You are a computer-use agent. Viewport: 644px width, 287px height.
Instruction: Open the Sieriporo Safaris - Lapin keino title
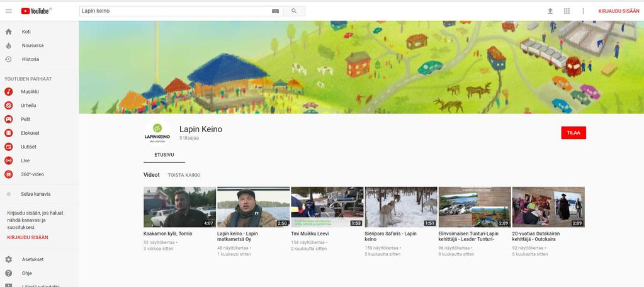click(390, 236)
